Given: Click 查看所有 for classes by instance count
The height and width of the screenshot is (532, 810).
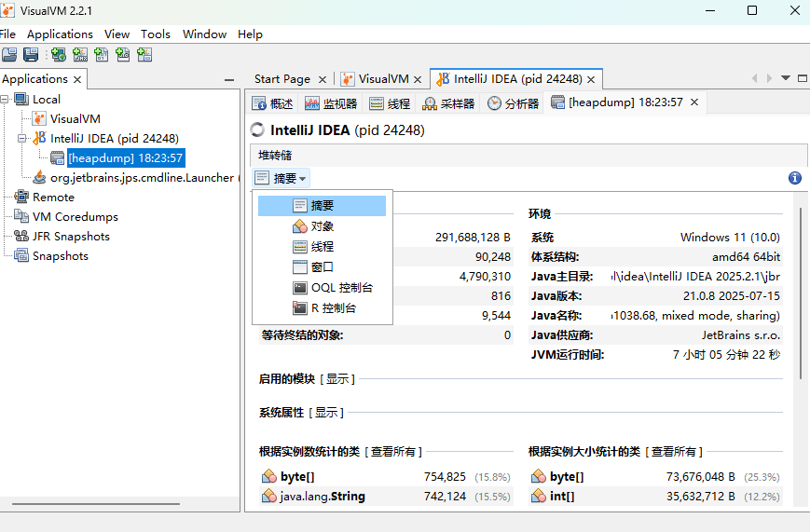Looking at the screenshot, I should click(x=393, y=452).
